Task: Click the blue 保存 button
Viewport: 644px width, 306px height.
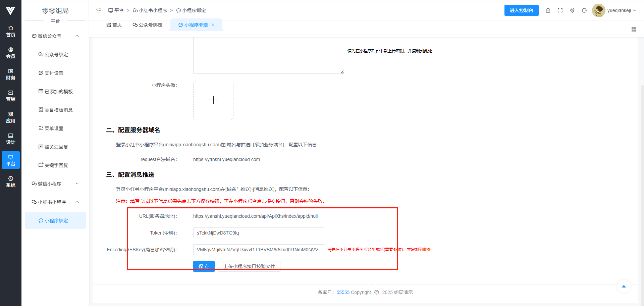Action: tap(204, 266)
